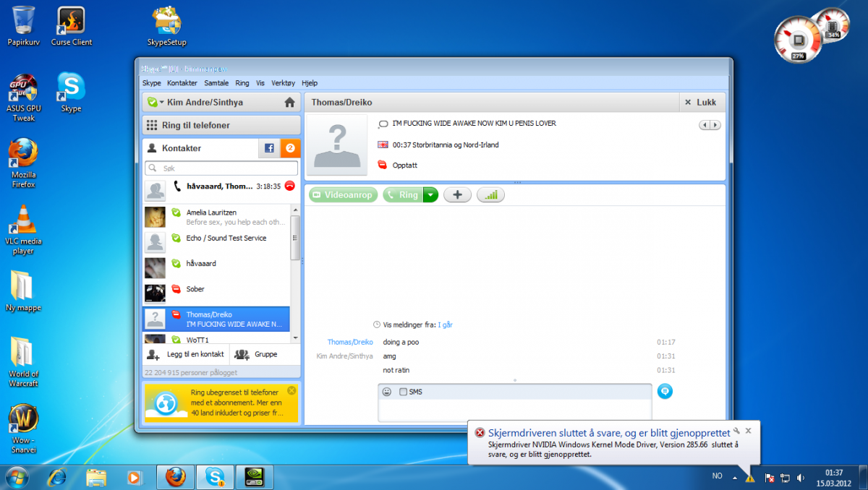The height and width of the screenshot is (490, 868).
Task: Click Internet Explorer in the taskbar
Action: pos(57,477)
